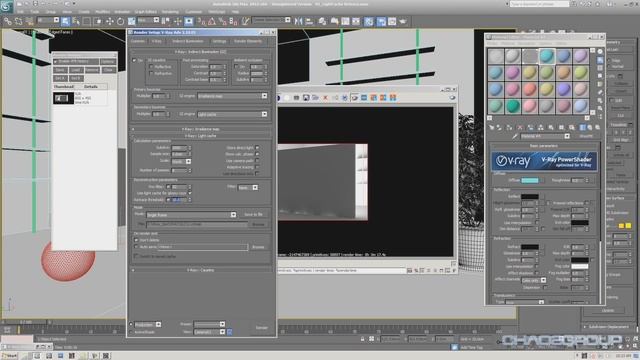Click the Windows Start button
The image size is (640, 360).
coord(10,356)
